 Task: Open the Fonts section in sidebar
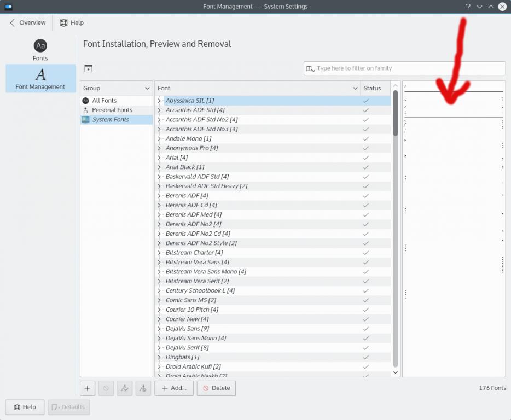tap(40, 50)
